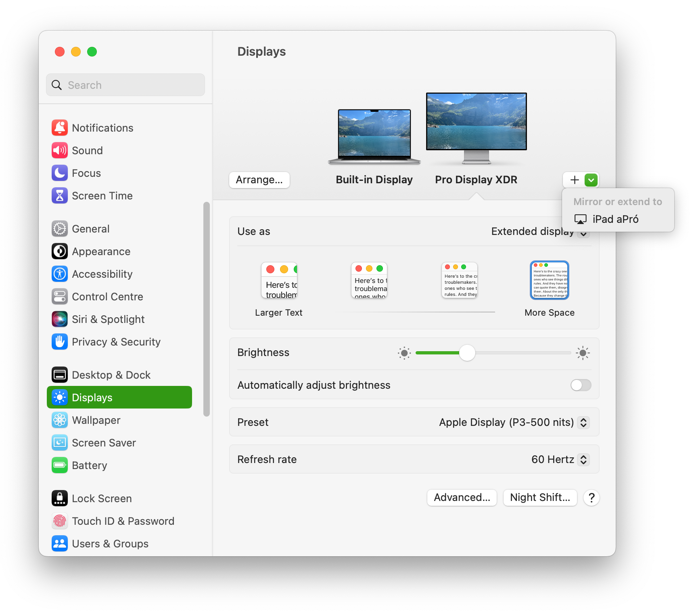Screen dimensions: 694x616
Task: Select the Sound speaker icon
Action: (60, 151)
